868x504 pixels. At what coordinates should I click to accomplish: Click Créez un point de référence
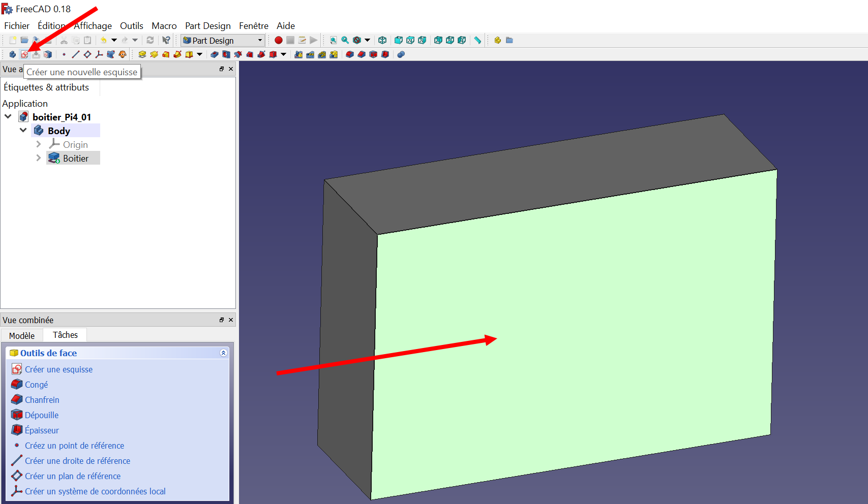tap(75, 446)
